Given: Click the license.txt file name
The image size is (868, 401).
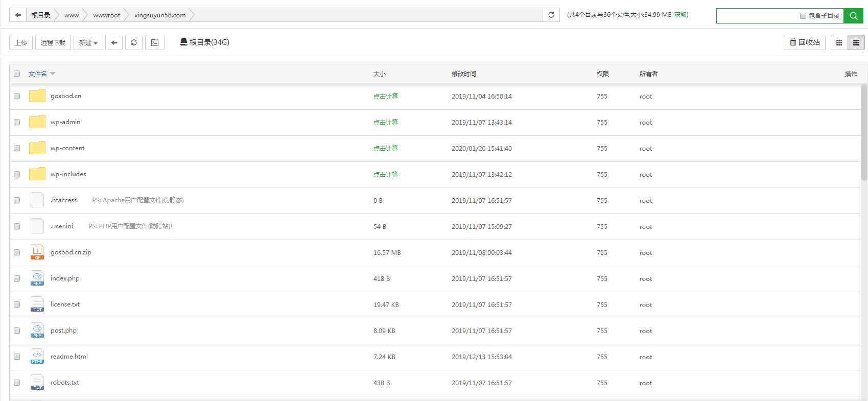Looking at the screenshot, I should click(65, 304).
